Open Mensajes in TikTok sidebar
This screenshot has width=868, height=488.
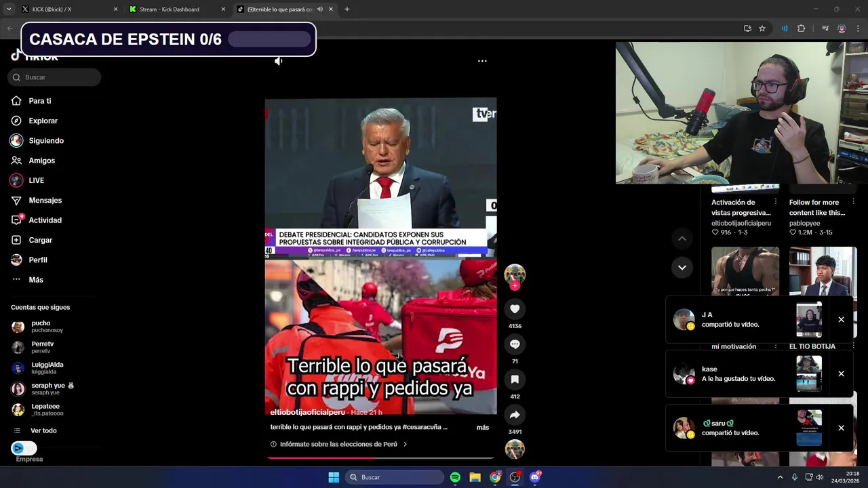(x=45, y=201)
